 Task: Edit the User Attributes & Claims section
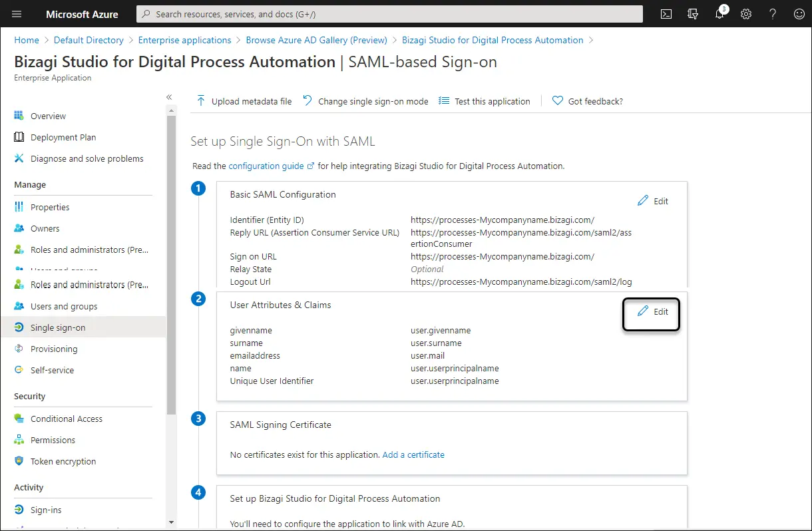pos(652,311)
